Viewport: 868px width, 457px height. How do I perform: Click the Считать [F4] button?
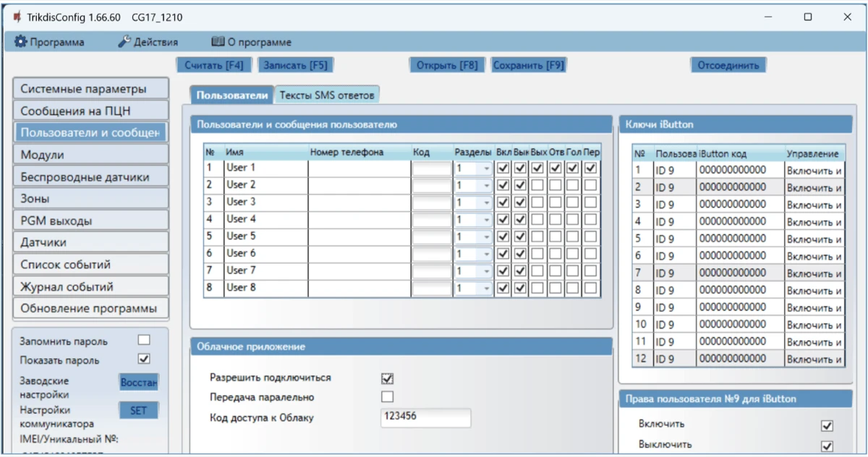pyautogui.click(x=214, y=65)
